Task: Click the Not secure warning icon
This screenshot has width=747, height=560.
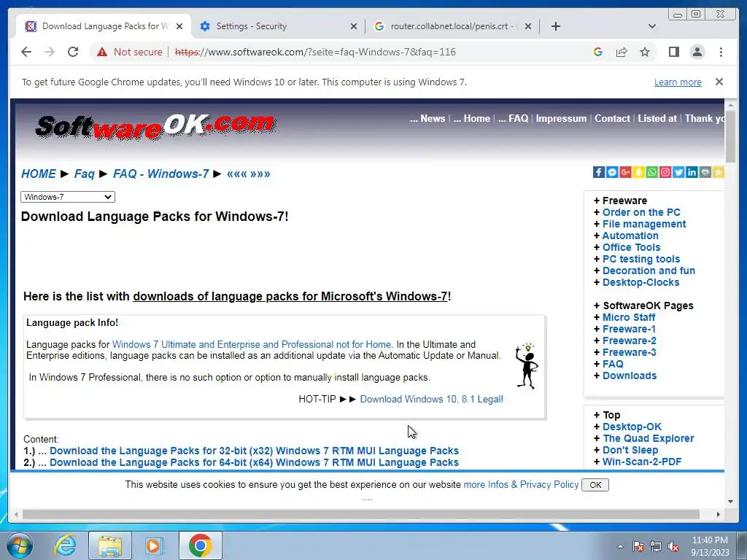Action: (x=102, y=52)
